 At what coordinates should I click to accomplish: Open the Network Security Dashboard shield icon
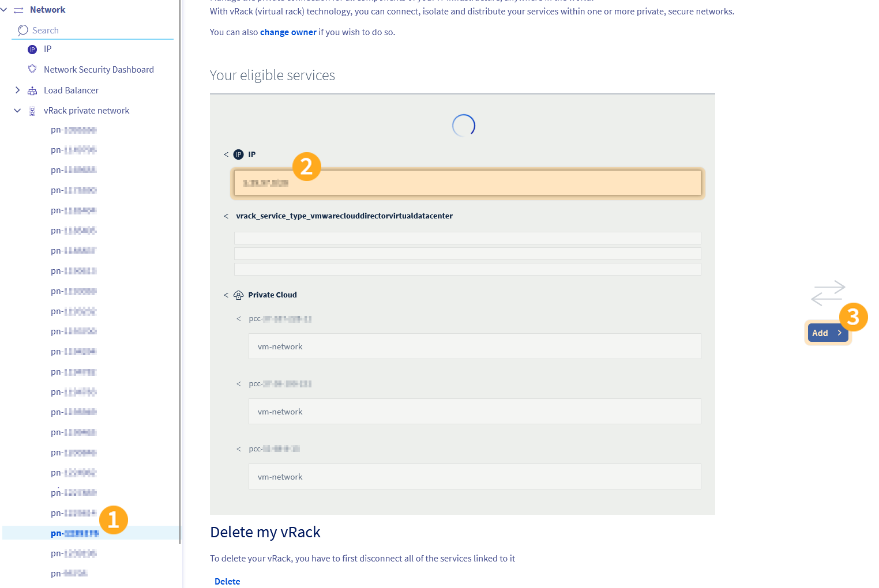(x=32, y=69)
